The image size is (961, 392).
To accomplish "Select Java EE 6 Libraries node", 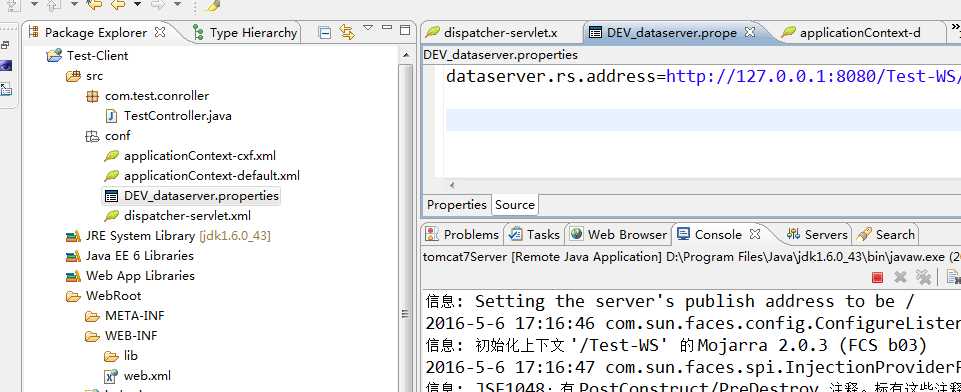I will pos(130,256).
